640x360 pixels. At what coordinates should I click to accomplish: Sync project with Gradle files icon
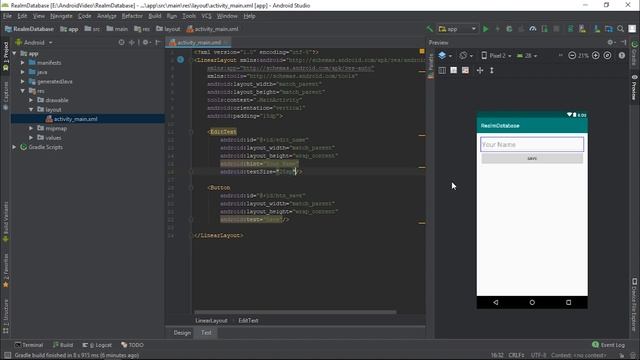[x=571, y=29]
